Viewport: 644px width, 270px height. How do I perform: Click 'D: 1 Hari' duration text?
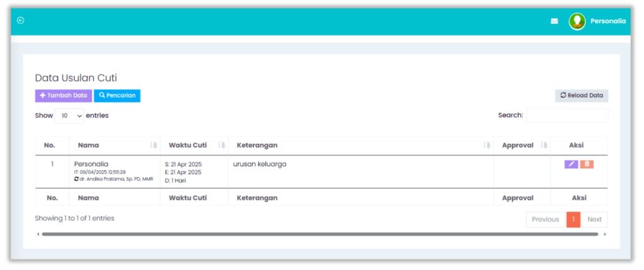(175, 181)
